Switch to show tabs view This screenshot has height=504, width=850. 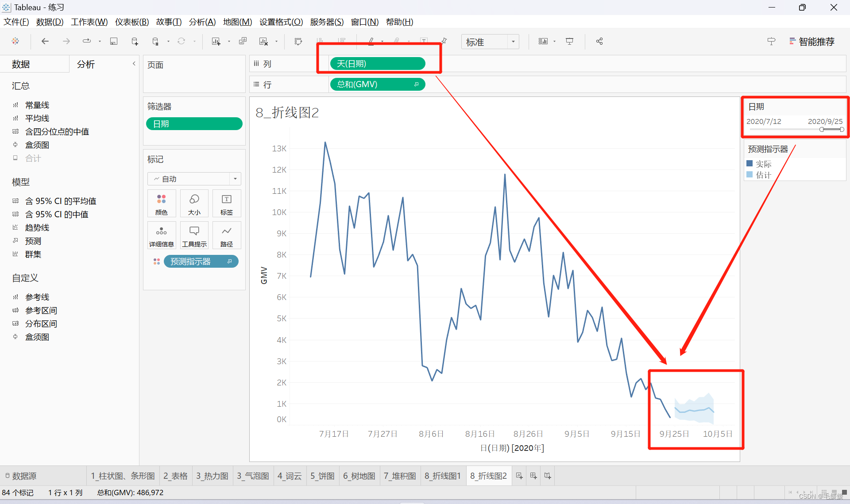click(x=844, y=492)
